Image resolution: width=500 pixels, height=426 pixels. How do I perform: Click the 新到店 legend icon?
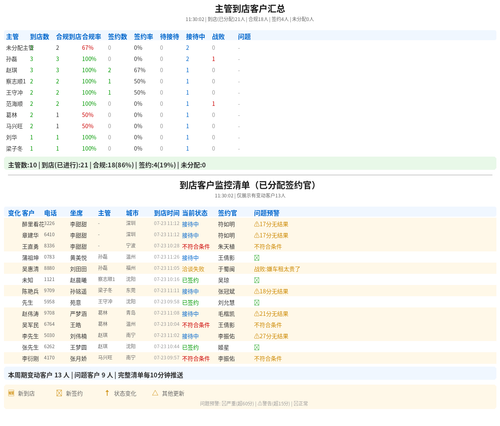[x=11, y=393]
